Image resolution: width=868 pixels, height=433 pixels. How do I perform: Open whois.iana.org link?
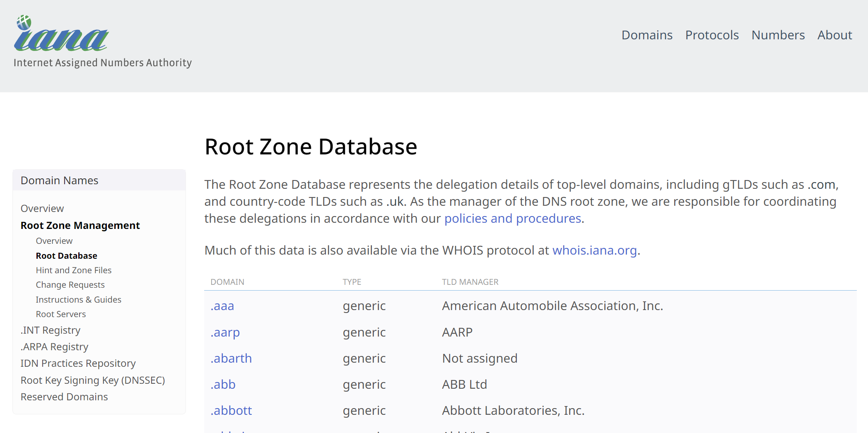click(595, 250)
